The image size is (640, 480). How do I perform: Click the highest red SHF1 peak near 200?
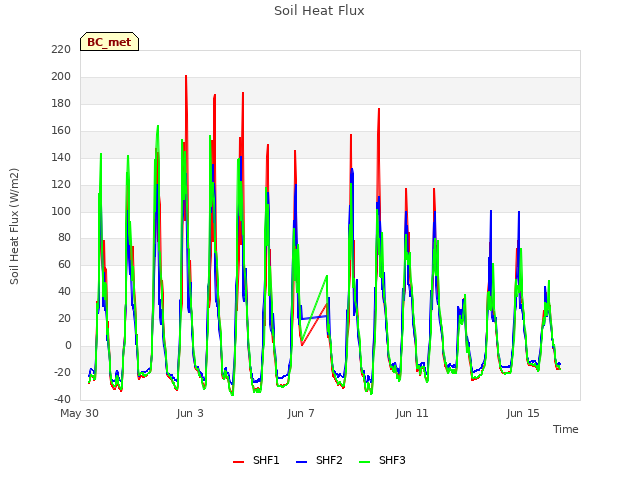pyautogui.click(x=186, y=76)
